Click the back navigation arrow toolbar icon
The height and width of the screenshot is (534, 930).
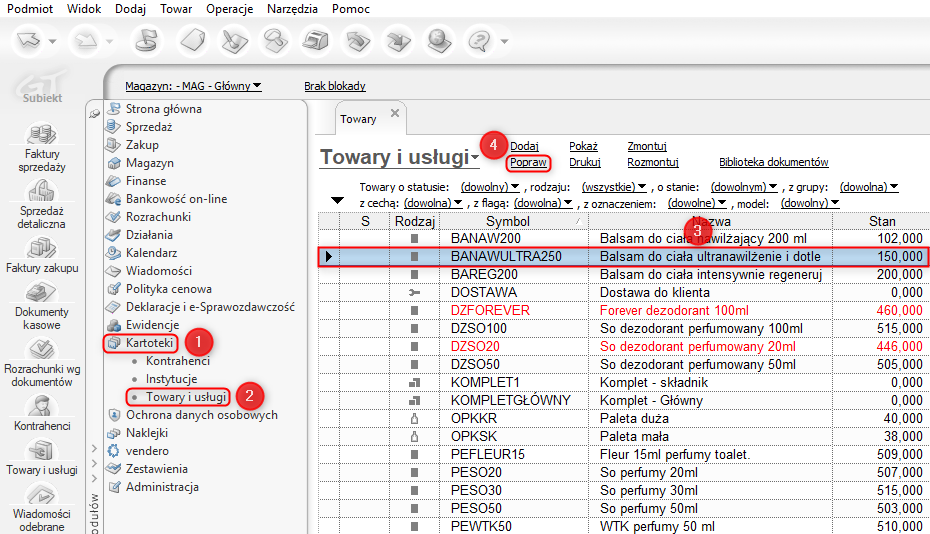coord(28,41)
